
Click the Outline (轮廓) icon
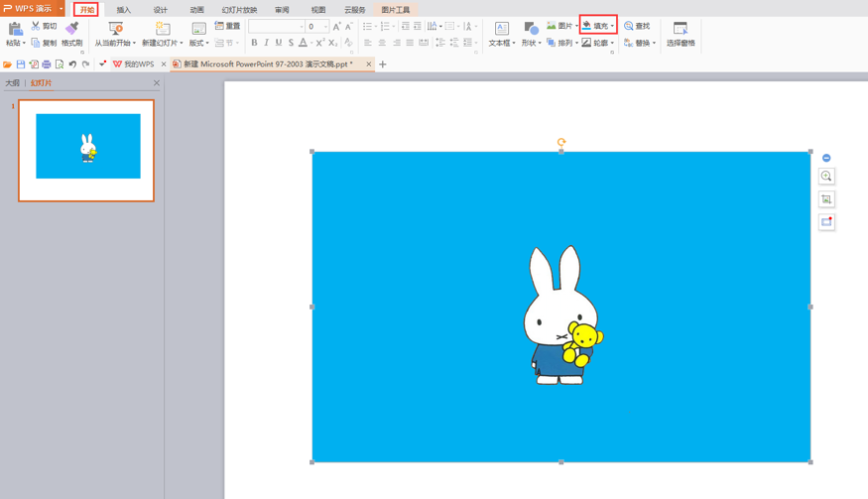[x=587, y=43]
